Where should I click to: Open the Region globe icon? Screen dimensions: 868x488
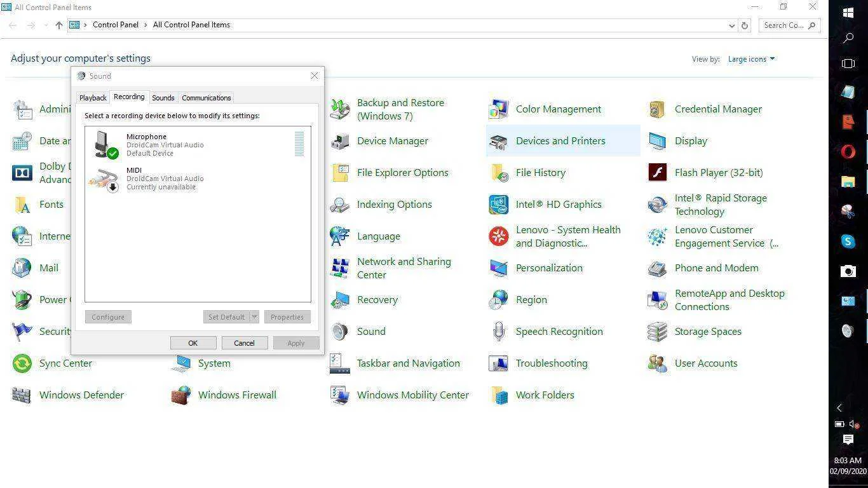pyautogui.click(x=499, y=300)
